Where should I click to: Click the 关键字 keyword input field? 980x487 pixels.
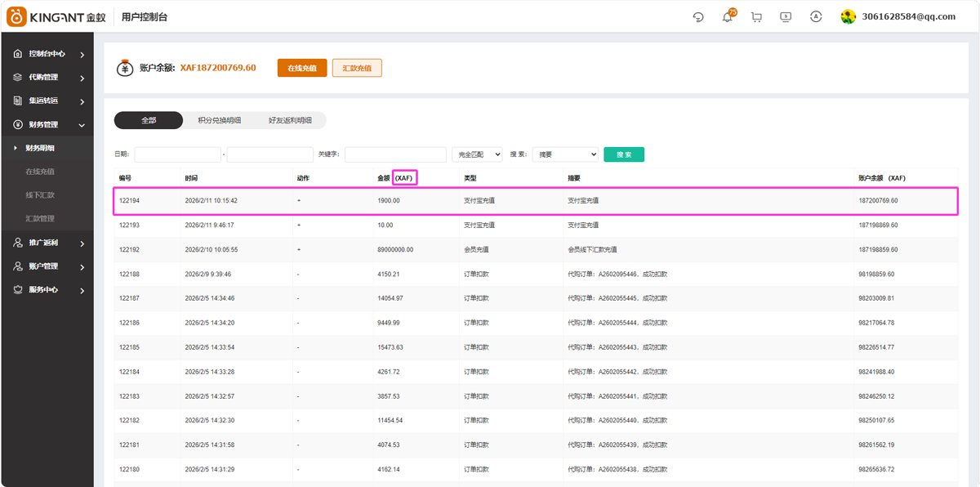(395, 154)
